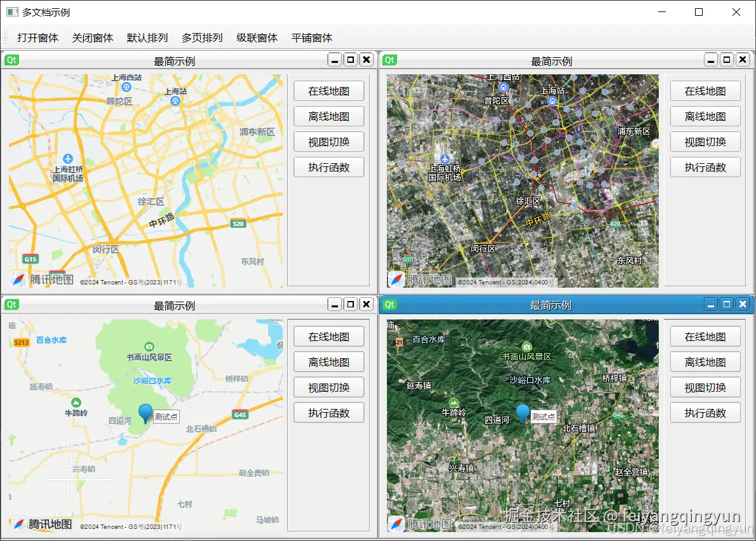Click 腾讯地图 logo on bottom-left map
The height and width of the screenshot is (541, 756).
(42, 524)
